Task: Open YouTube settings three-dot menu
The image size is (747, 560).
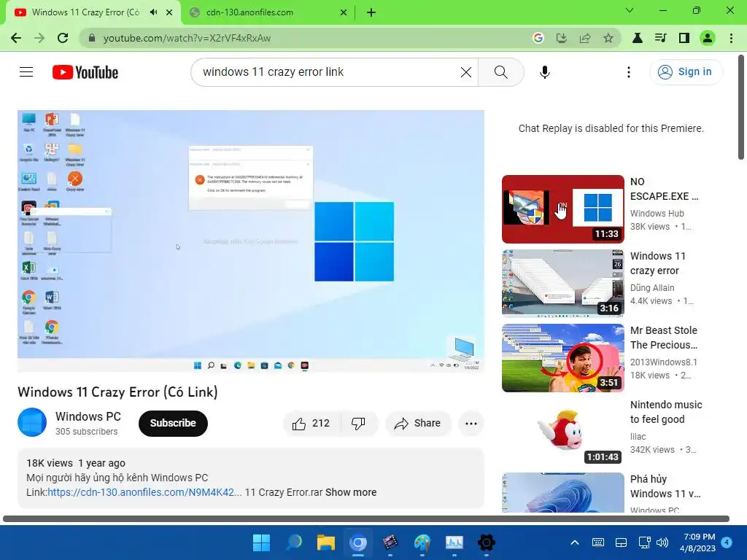Action: click(628, 72)
